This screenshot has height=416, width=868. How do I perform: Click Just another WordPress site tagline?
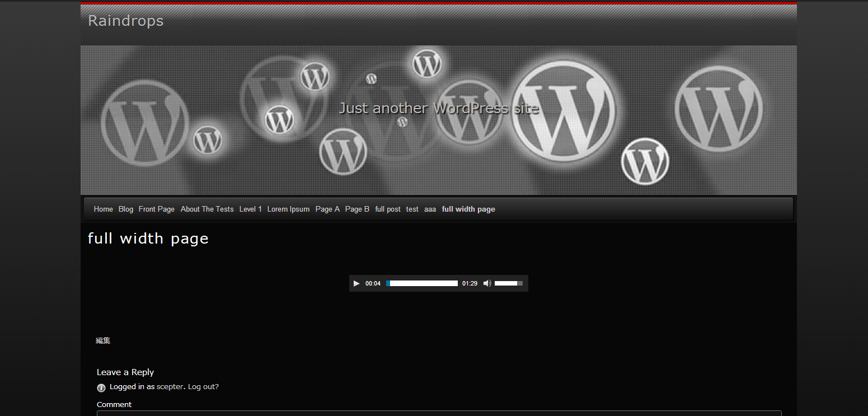pyautogui.click(x=439, y=108)
